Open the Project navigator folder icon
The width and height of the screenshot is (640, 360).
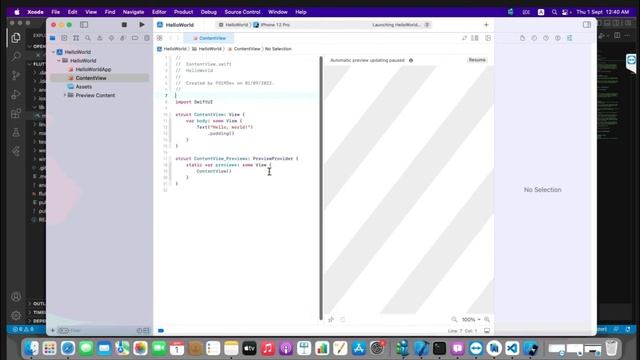pyautogui.click(x=53, y=38)
